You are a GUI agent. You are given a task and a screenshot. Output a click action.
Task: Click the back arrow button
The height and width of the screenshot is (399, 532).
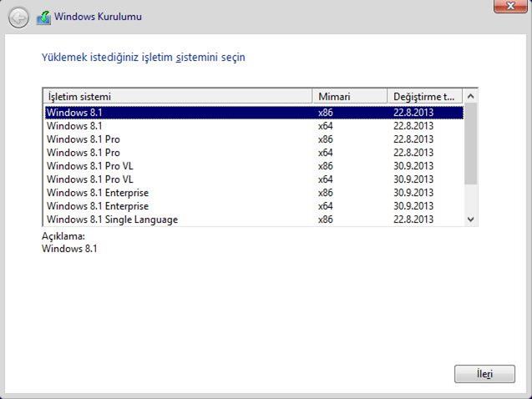[18, 18]
